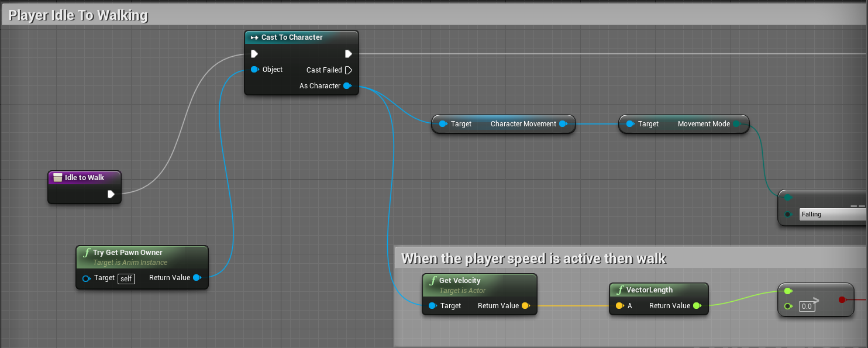Select the player speed comment box title
868x348 pixels.
[x=533, y=258]
